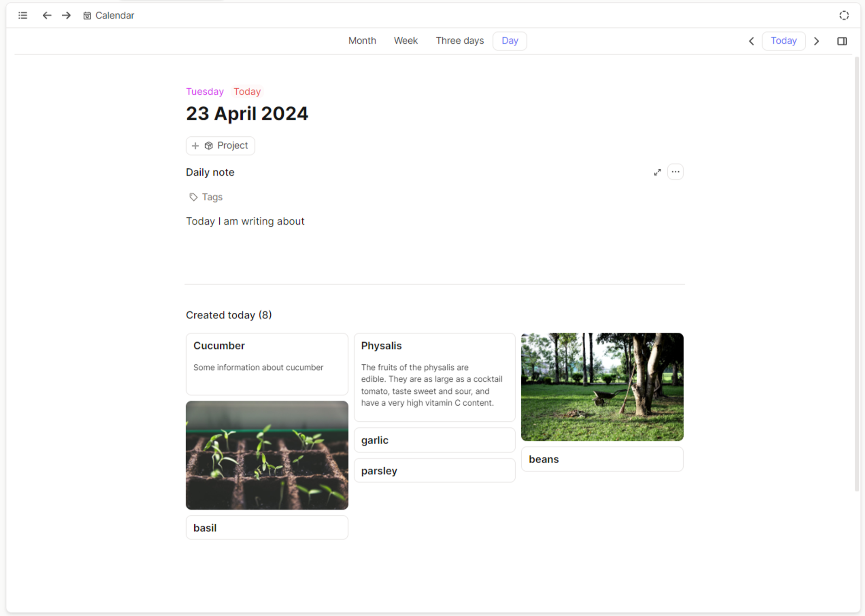Image resolution: width=865 pixels, height=616 pixels.
Task: Click the Tags label icon
Action: [x=193, y=197]
